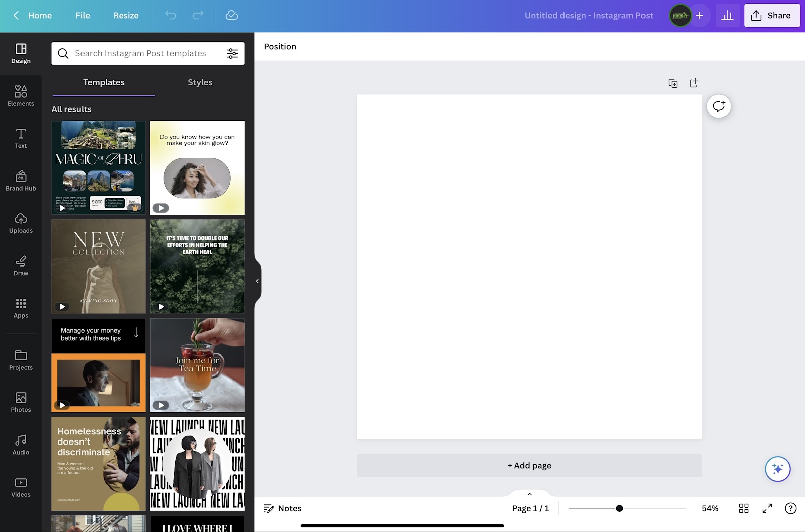
Task: Switch to the Templates tab
Action: pyautogui.click(x=104, y=82)
